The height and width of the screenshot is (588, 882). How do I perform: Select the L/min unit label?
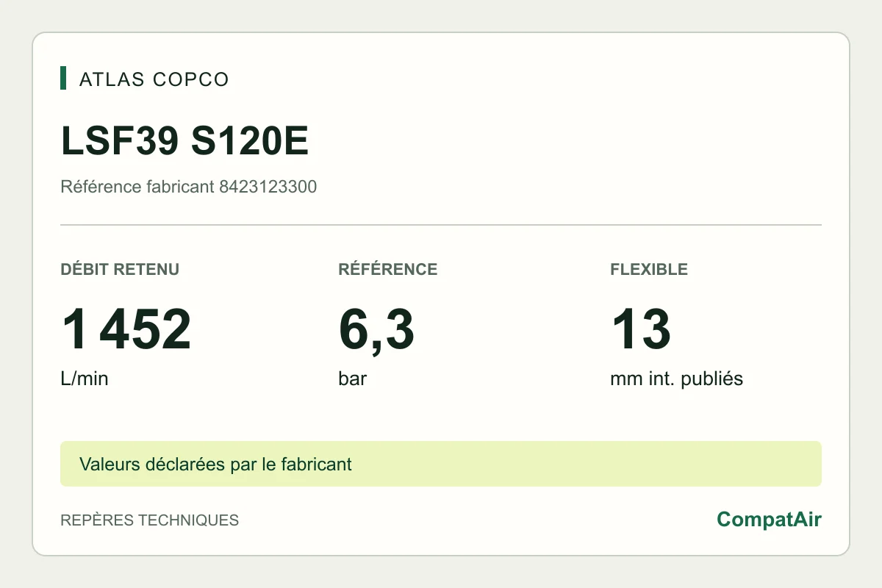[85, 379]
